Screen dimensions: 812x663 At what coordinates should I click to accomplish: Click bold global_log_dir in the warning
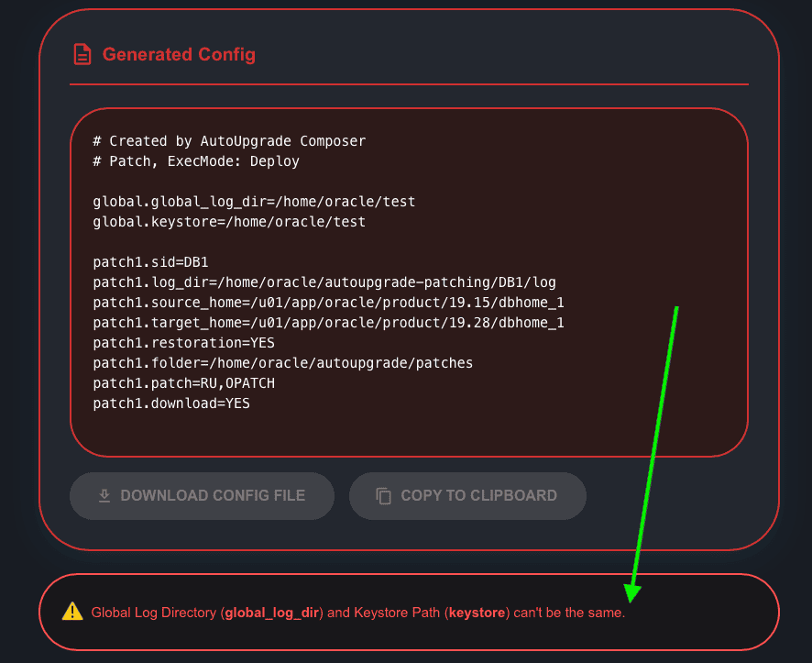[271, 613]
